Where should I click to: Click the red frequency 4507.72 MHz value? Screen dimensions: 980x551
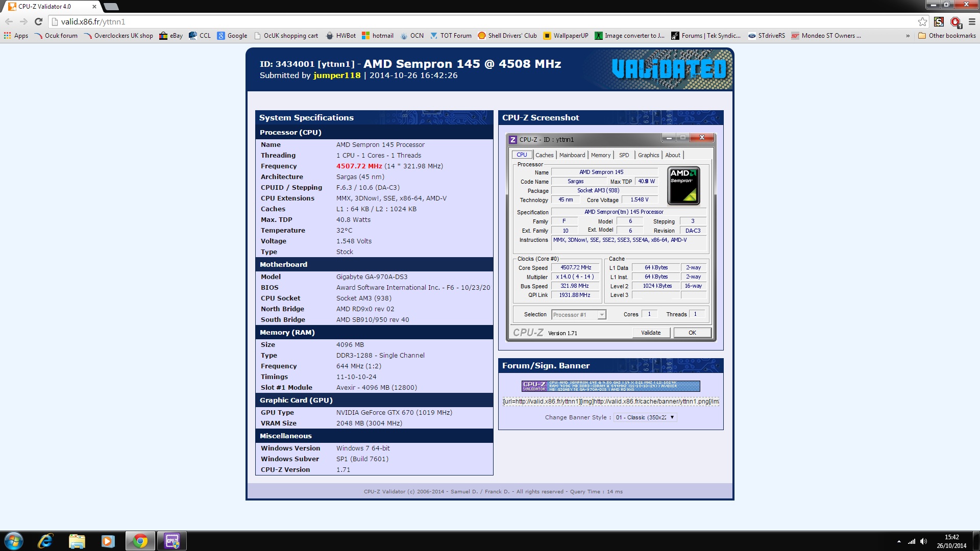coord(359,166)
